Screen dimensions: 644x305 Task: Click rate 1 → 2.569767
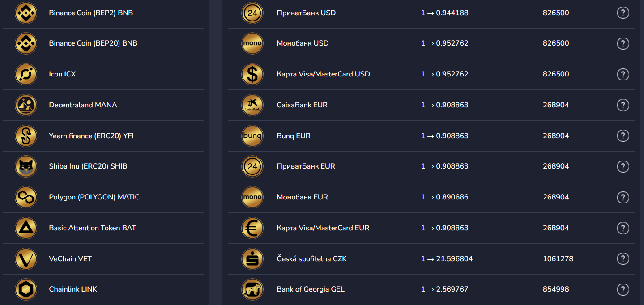point(444,289)
